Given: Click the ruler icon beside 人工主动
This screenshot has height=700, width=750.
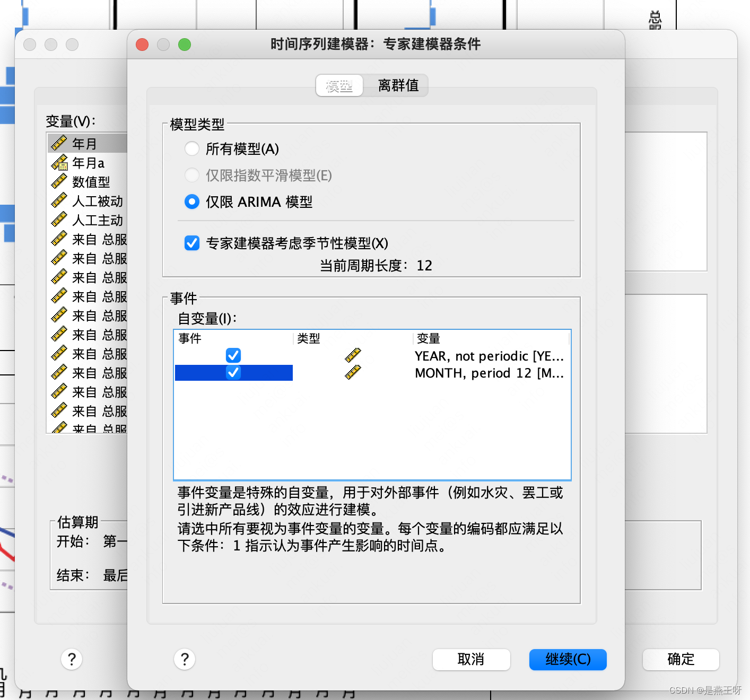Looking at the screenshot, I should pos(59,220).
